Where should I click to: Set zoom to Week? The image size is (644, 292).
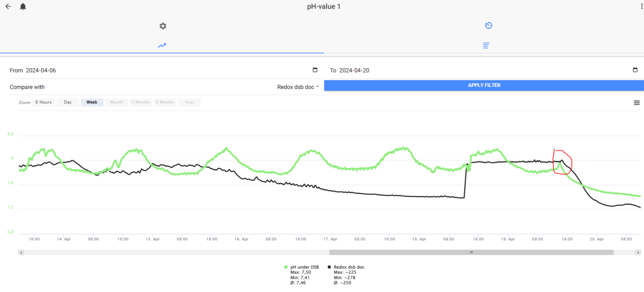[x=92, y=102]
